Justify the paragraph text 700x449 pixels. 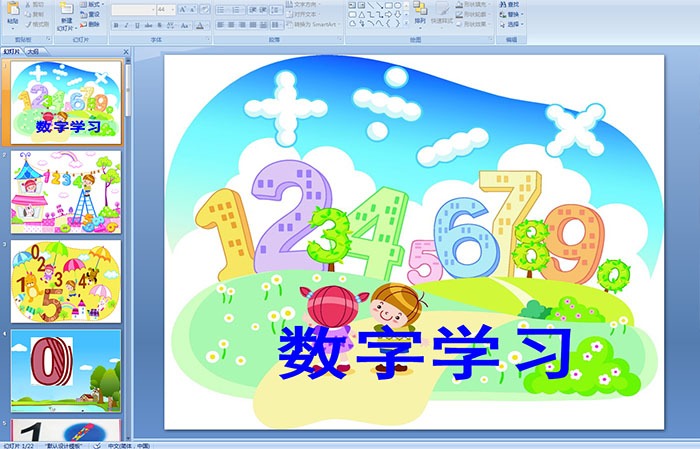click(252, 25)
